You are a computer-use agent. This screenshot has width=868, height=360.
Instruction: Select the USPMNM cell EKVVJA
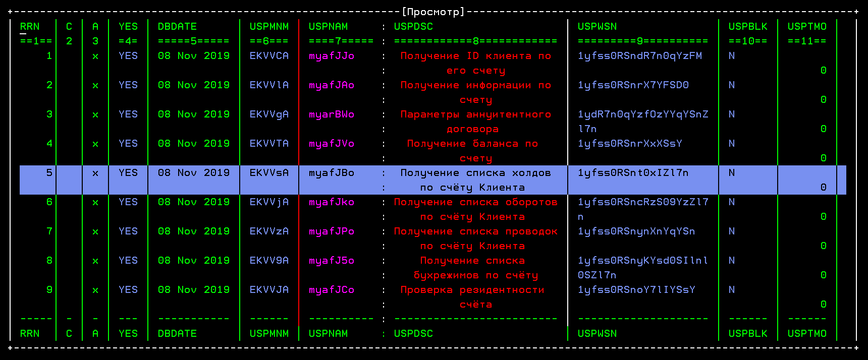tap(269, 290)
